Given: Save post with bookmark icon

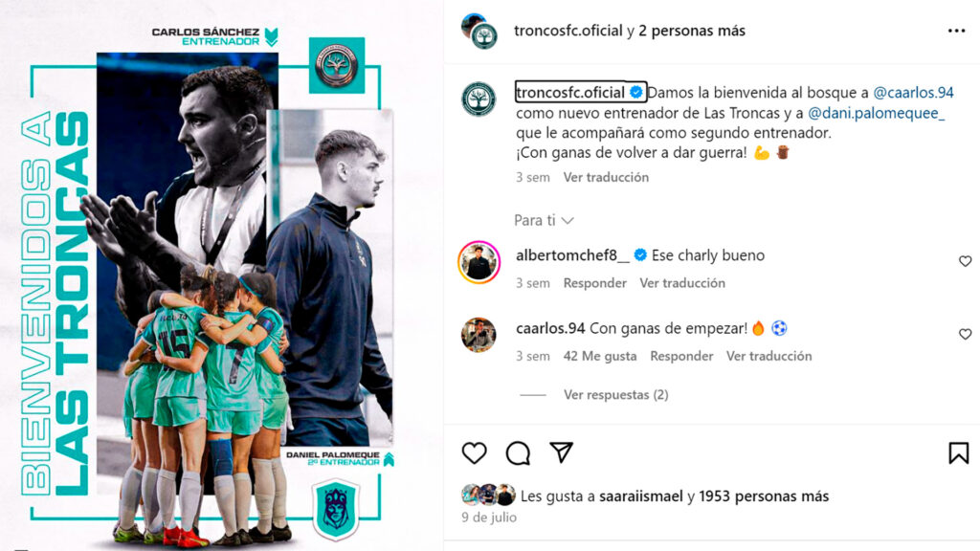Looking at the screenshot, I should [958, 452].
